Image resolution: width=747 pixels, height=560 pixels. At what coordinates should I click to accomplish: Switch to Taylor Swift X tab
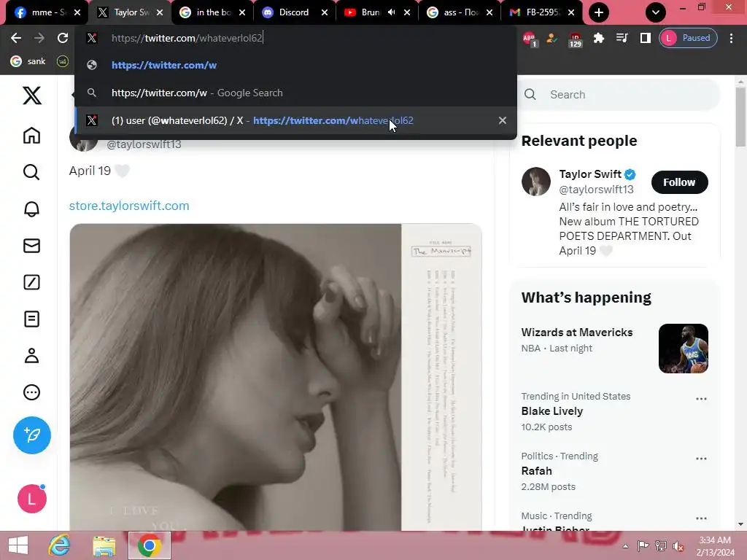(x=130, y=12)
